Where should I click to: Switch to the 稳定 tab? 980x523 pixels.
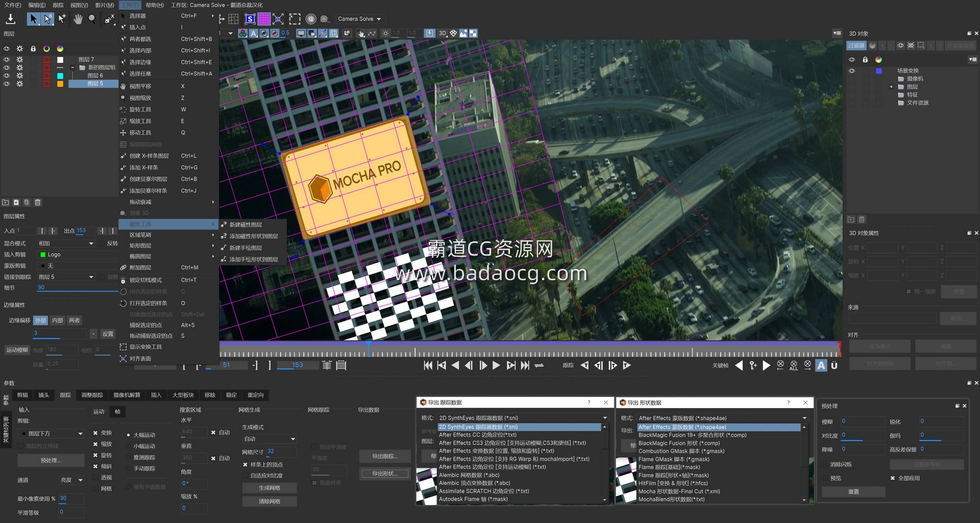coord(231,395)
